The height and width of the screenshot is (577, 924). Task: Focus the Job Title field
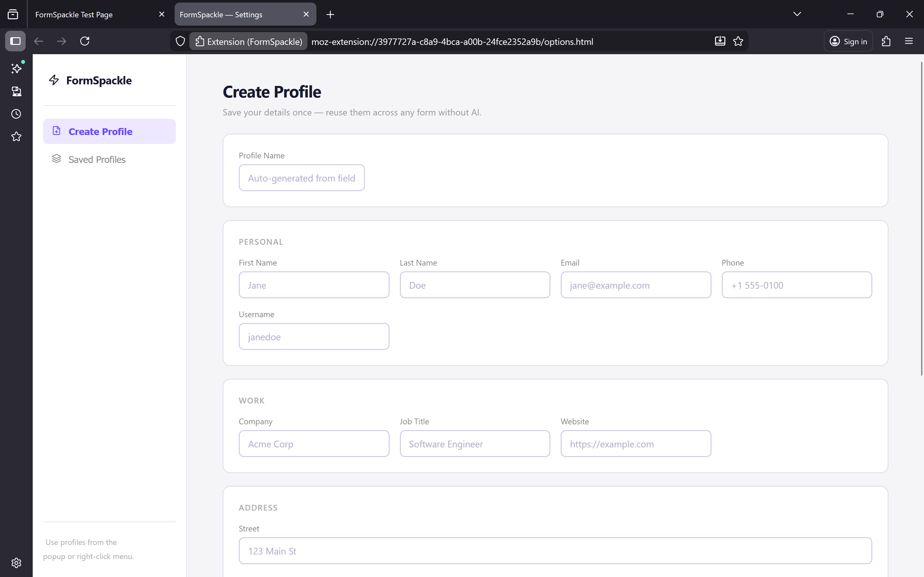(x=475, y=444)
